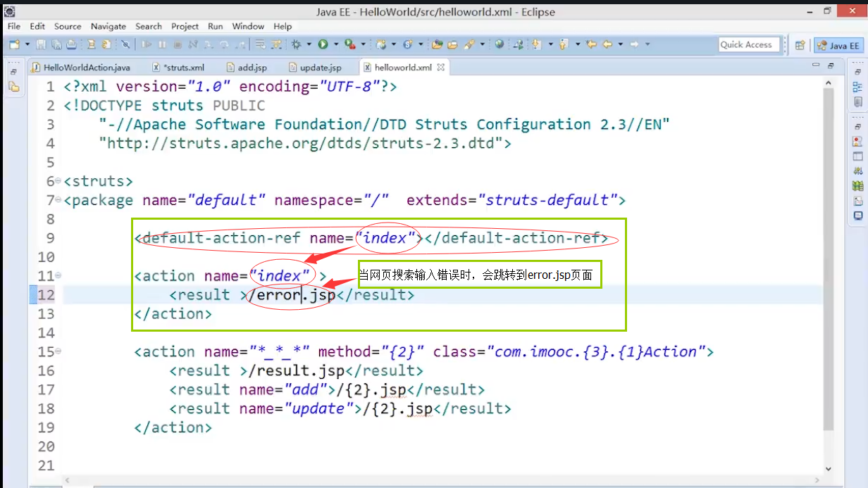868x488 pixels.
Task: Open the Search pencil dropdown arrow
Action: tap(483, 44)
